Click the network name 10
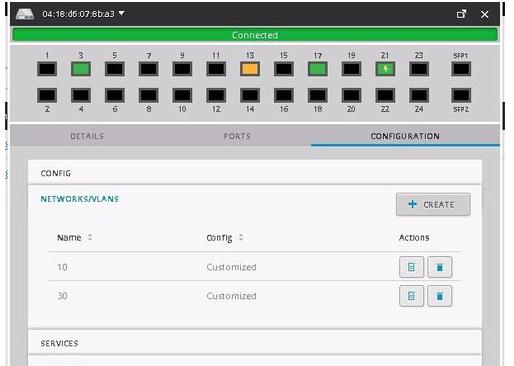Screen dimensions: 514x366 tap(62, 267)
